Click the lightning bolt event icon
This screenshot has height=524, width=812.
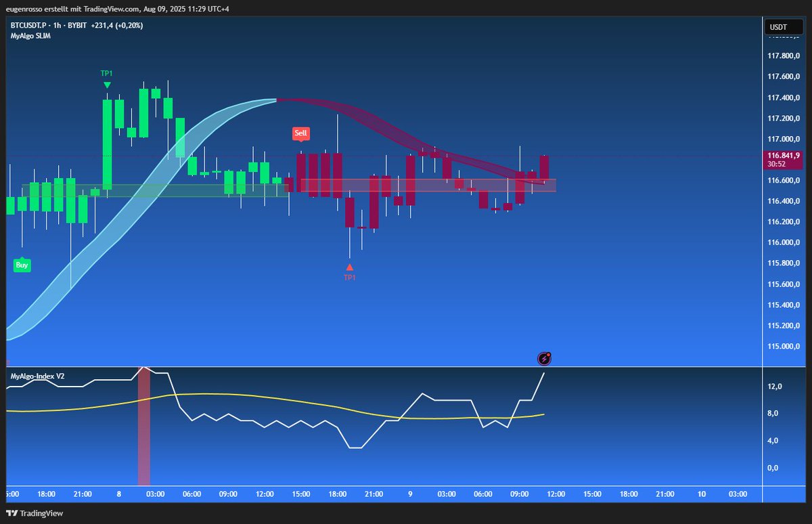(544, 359)
